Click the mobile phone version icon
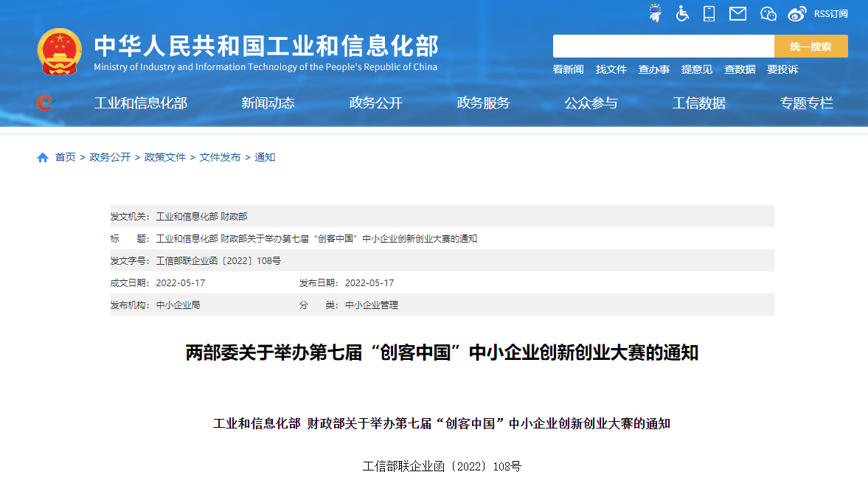The image size is (868, 486). (x=709, y=13)
